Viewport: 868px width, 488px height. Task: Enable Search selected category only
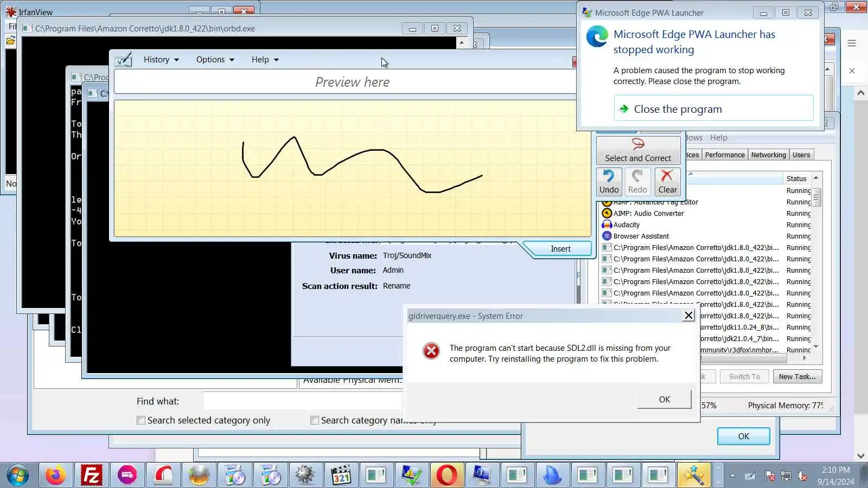(141, 420)
